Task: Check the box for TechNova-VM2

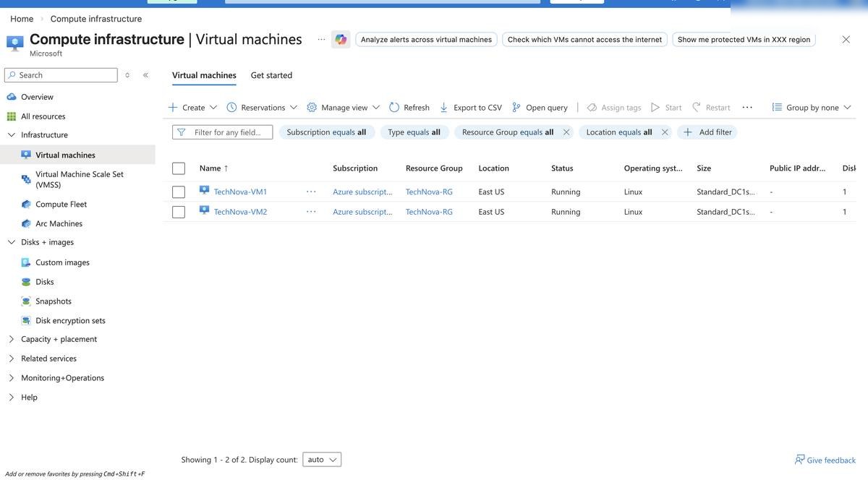Action: [x=179, y=212]
